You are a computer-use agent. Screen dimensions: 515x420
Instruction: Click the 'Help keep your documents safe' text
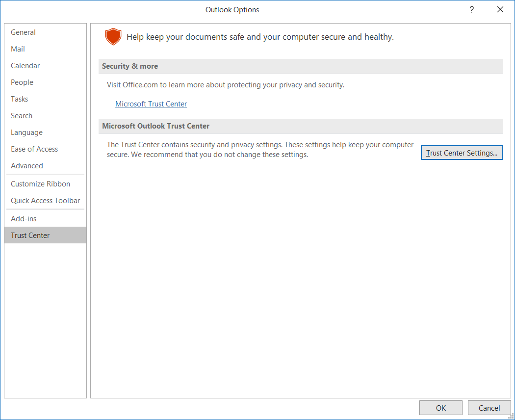260,37
